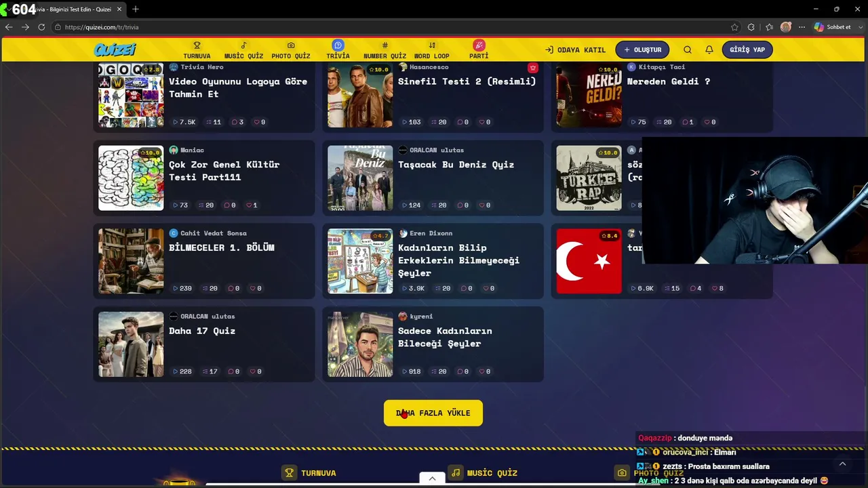The image size is (868, 488).
Task: Open the Nereden Geldi ? quiz title
Action: click(x=669, y=81)
